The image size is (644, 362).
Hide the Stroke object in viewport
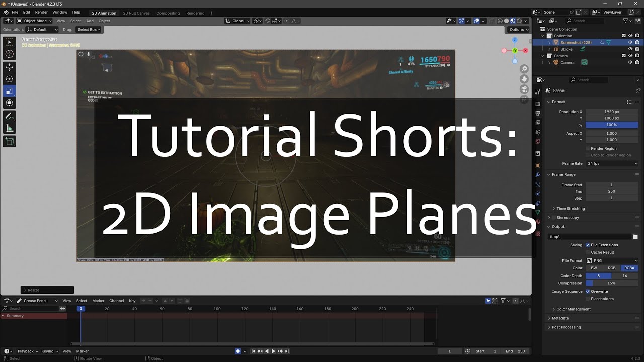click(630, 49)
